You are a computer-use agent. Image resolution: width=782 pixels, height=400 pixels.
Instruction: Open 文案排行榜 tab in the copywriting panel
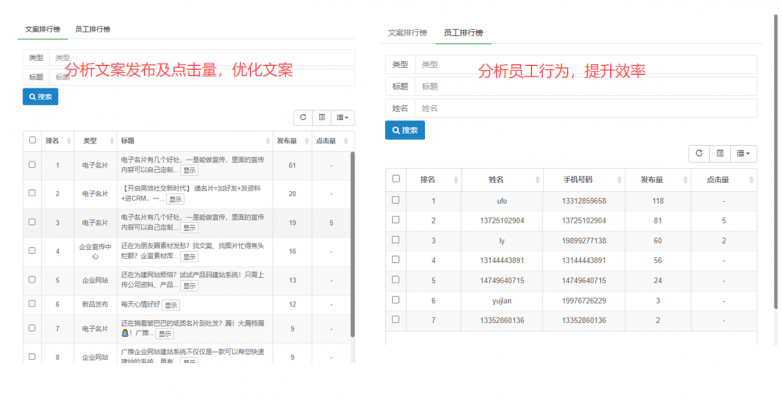[42, 29]
